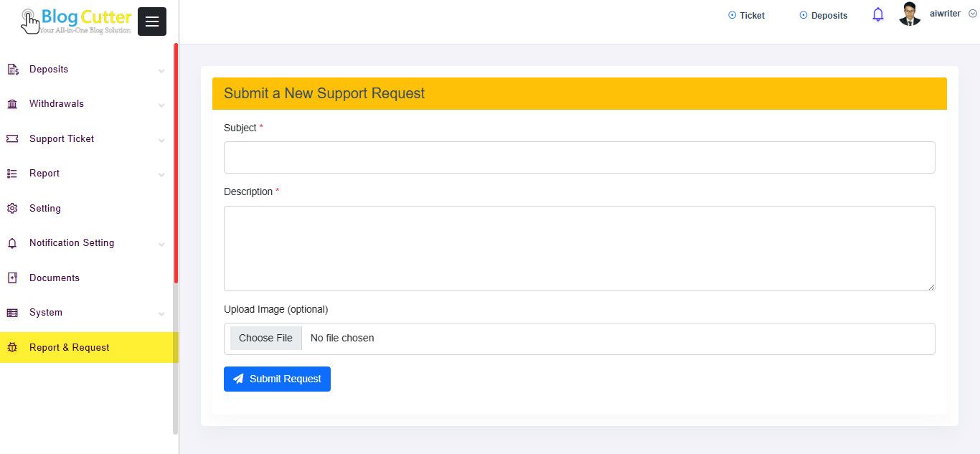Expand the Deposits sidebar chevron
The width and height of the screenshot is (980, 454).
(161, 71)
